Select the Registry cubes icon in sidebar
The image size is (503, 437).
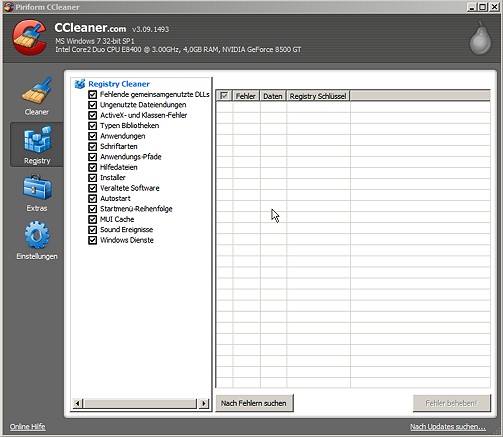coord(37,139)
